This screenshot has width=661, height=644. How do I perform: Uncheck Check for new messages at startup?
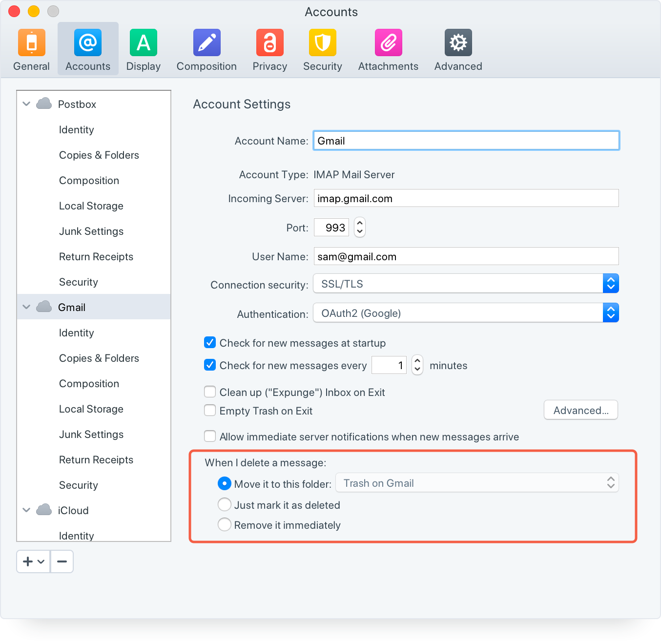(x=209, y=342)
